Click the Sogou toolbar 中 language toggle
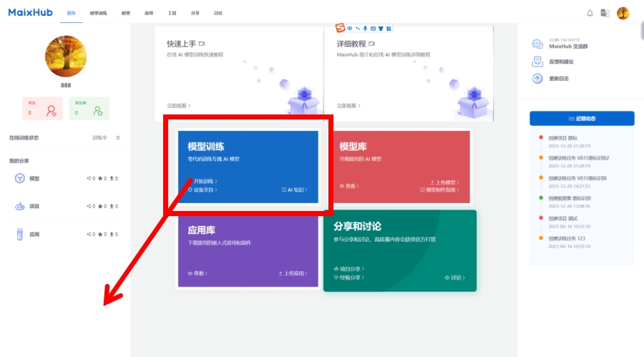 [x=349, y=29]
